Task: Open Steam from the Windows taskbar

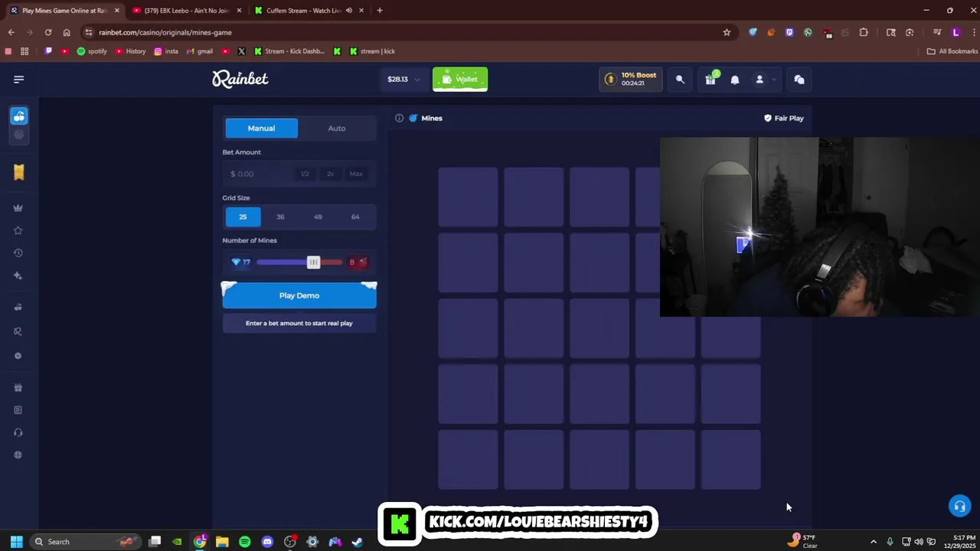Action: tap(357, 542)
